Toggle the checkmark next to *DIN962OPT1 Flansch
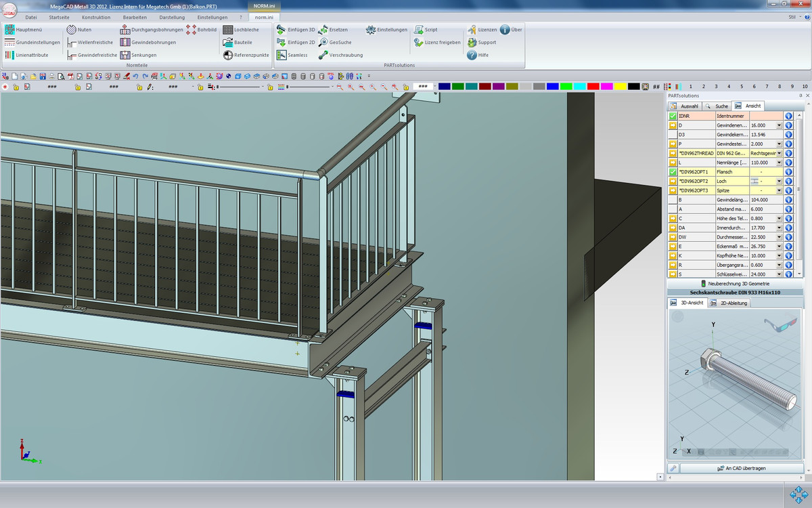 click(673, 172)
